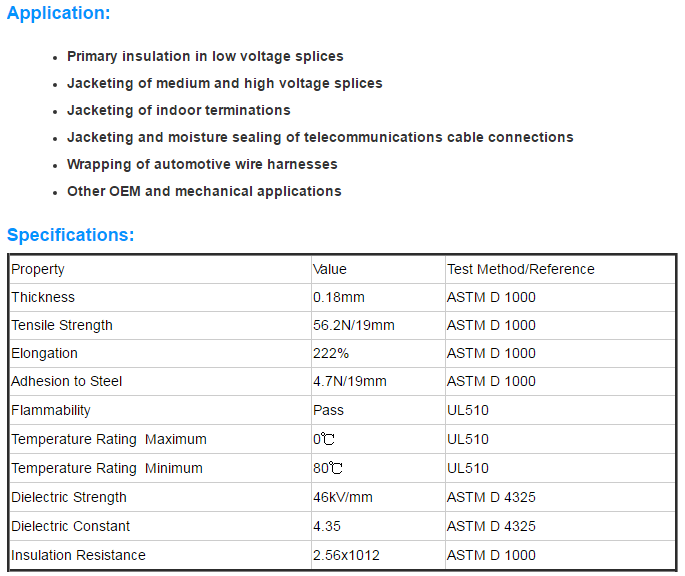Select 'Primary insulation in low voltage splices' bullet

pos(205,56)
